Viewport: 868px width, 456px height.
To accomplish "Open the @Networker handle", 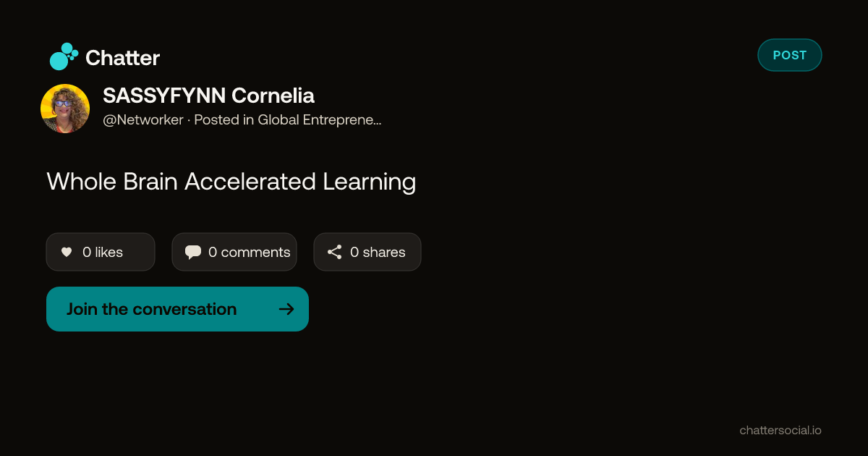I will click(143, 120).
